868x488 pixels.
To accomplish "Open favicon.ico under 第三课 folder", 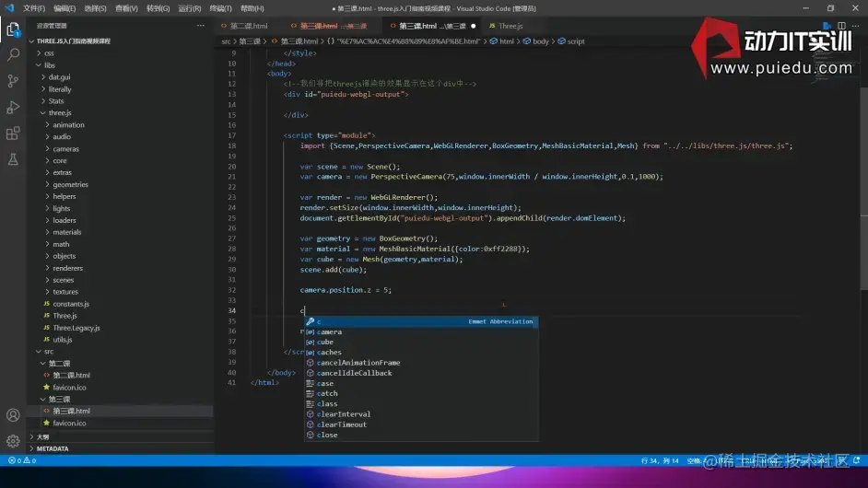I will pyautogui.click(x=69, y=424).
